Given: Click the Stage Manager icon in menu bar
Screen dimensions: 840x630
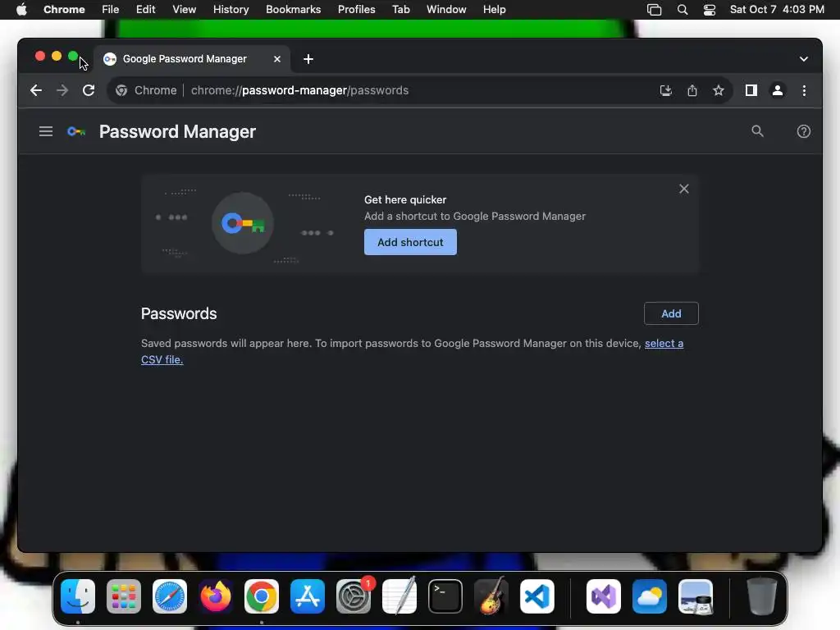Looking at the screenshot, I should coord(654,10).
